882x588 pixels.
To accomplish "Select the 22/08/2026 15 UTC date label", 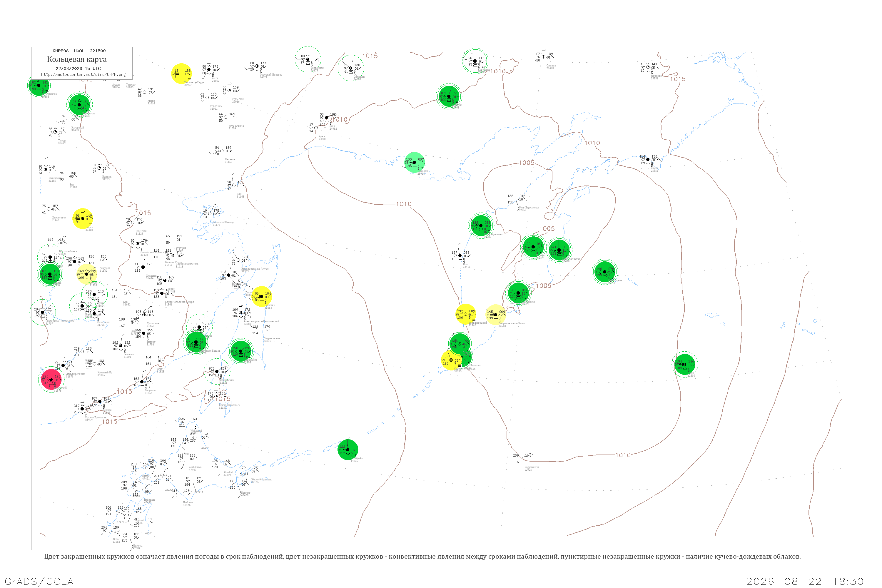I will tap(78, 69).
